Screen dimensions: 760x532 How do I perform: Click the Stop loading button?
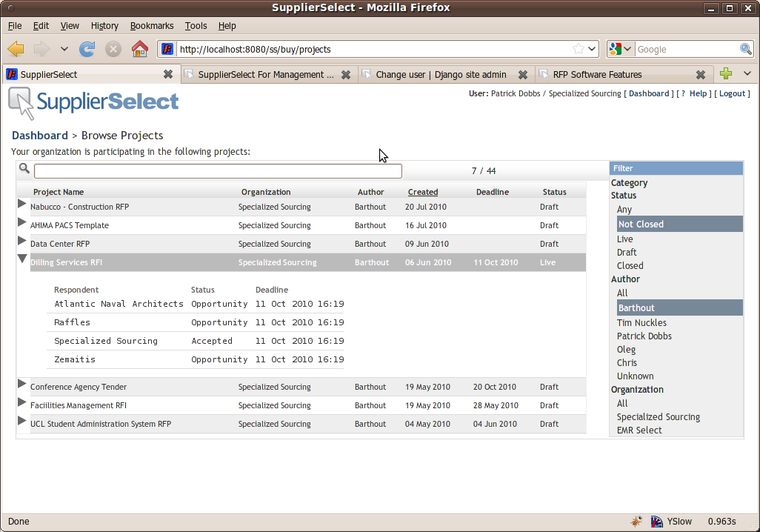pyautogui.click(x=113, y=49)
